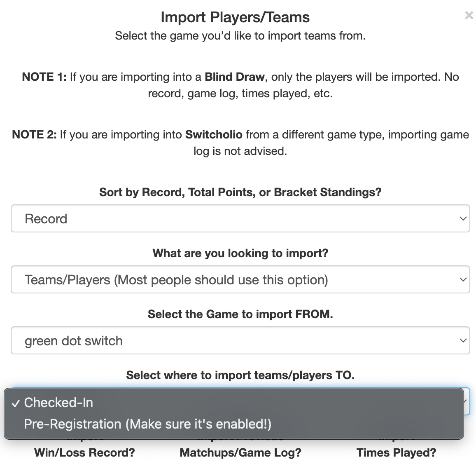Screen dimensions: 476x464
Task: Click the Sort by Record question label
Action: 240,192
